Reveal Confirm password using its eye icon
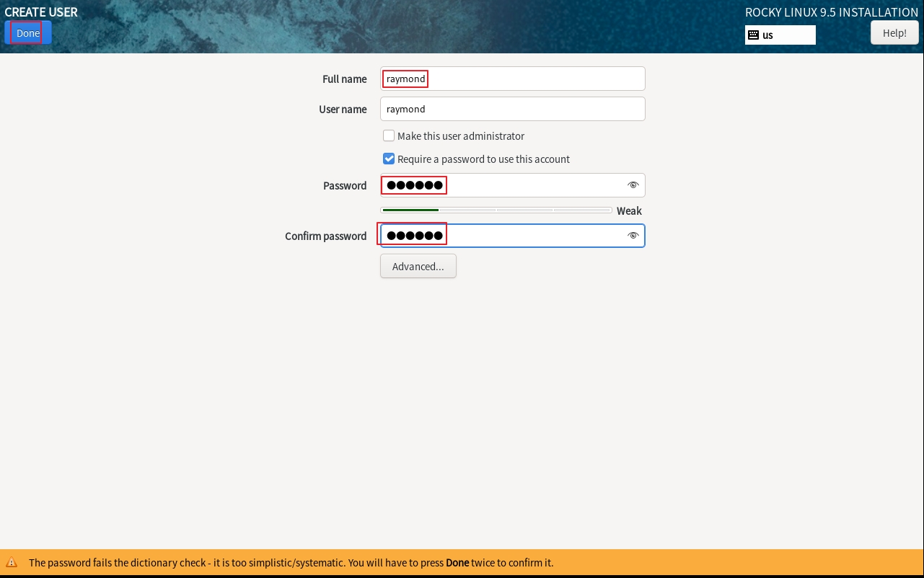Screen dimensions: 924x578 (x=633, y=236)
